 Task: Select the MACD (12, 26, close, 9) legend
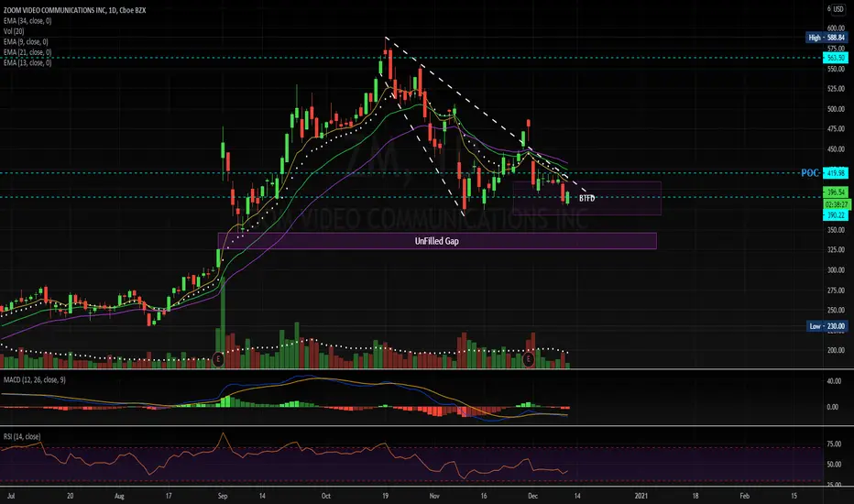coord(34,379)
